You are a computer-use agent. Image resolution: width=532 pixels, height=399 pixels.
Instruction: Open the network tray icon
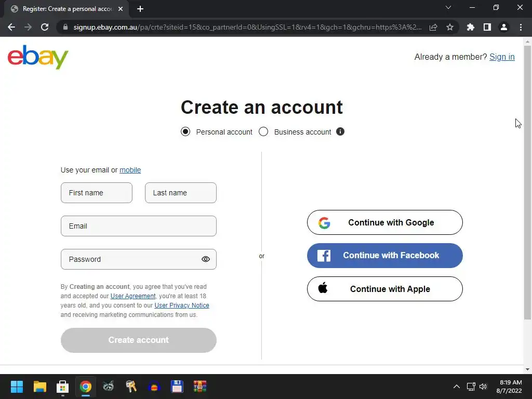tap(471, 387)
